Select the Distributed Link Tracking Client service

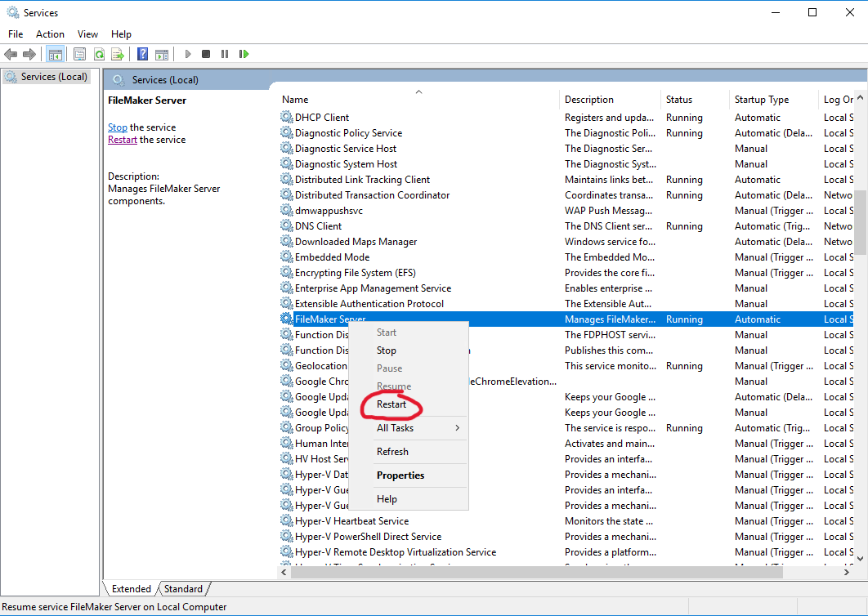pos(566,179)
